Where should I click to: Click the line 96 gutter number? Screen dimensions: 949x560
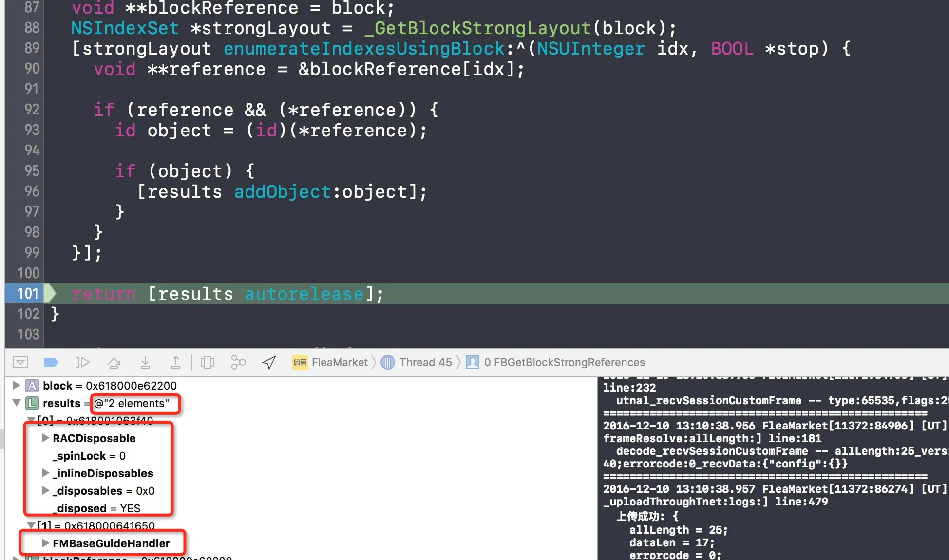pyautogui.click(x=32, y=191)
